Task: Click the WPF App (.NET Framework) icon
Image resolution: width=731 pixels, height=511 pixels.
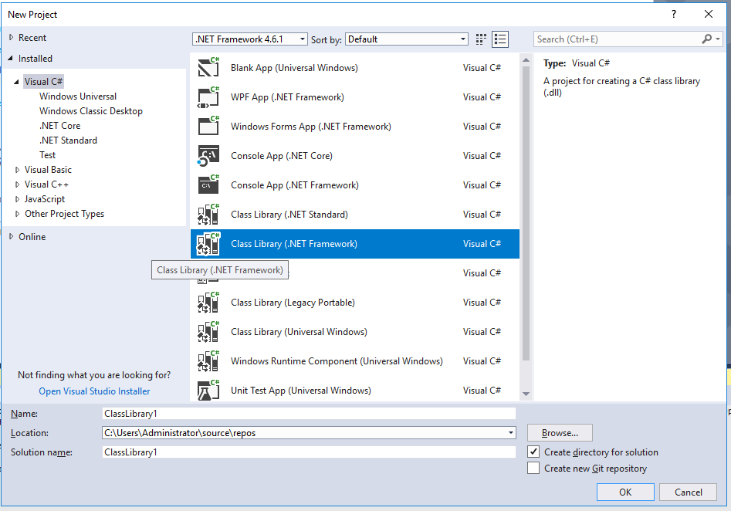Action: click(x=208, y=97)
